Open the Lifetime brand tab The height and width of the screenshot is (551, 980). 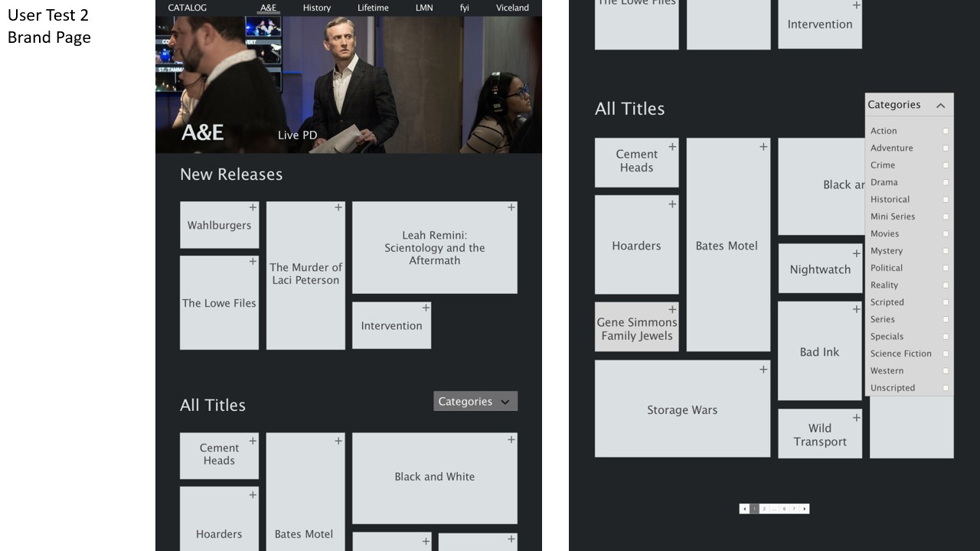coord(373,8)
